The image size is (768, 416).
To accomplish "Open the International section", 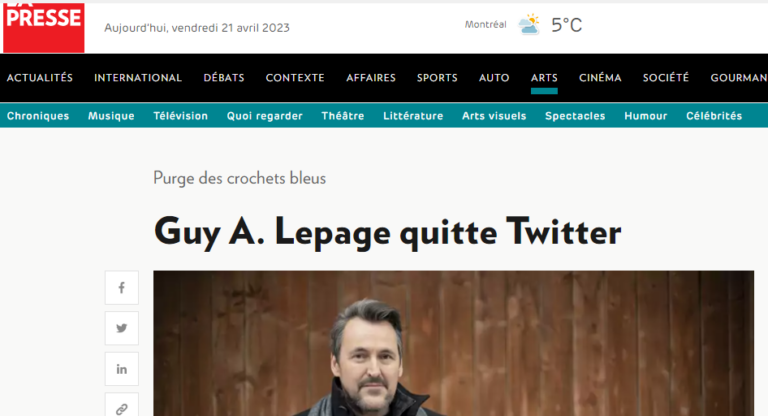I will coord(138,78).
